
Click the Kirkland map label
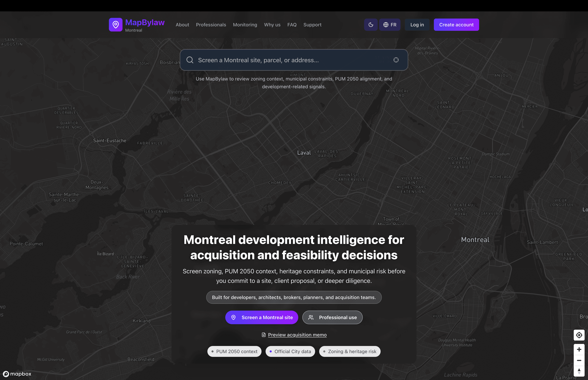click(x=141, y=320)
